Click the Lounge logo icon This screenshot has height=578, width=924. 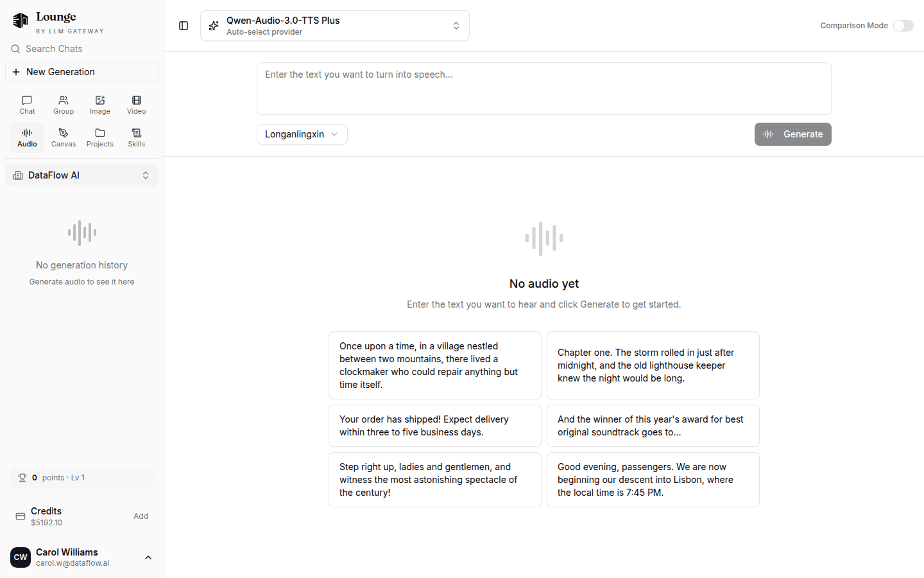(x=21, y=21)
